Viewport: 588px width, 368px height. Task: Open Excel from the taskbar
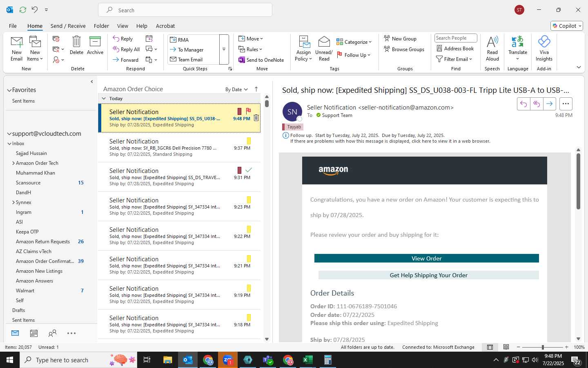[308, 360]
